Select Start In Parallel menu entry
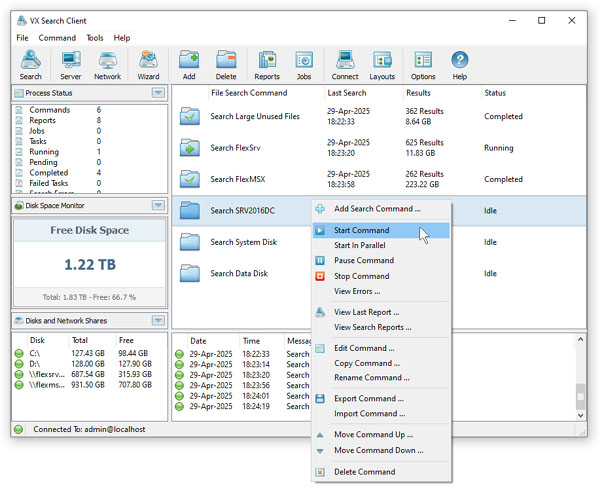 pyautogui.click(x=381, y=245)
